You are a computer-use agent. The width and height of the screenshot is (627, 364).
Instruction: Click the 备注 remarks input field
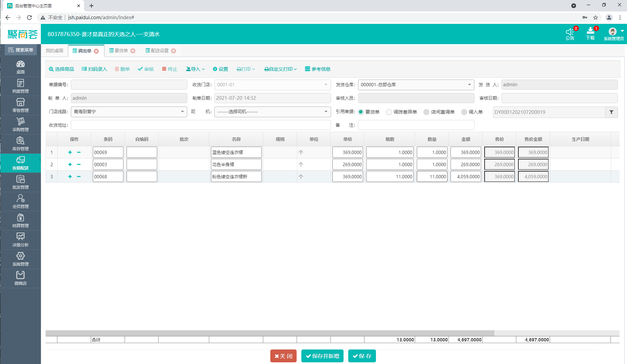(x=416, y=125)
